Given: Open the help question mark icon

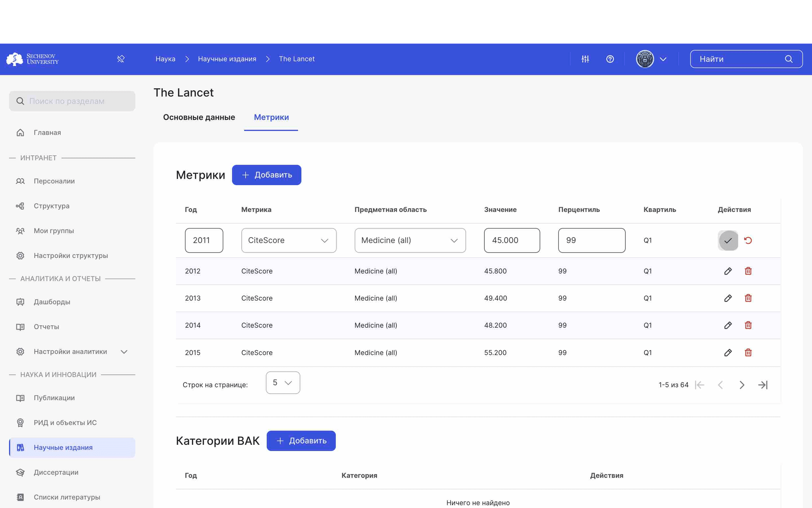Looking at the screenshot, I should coord(610,59).
